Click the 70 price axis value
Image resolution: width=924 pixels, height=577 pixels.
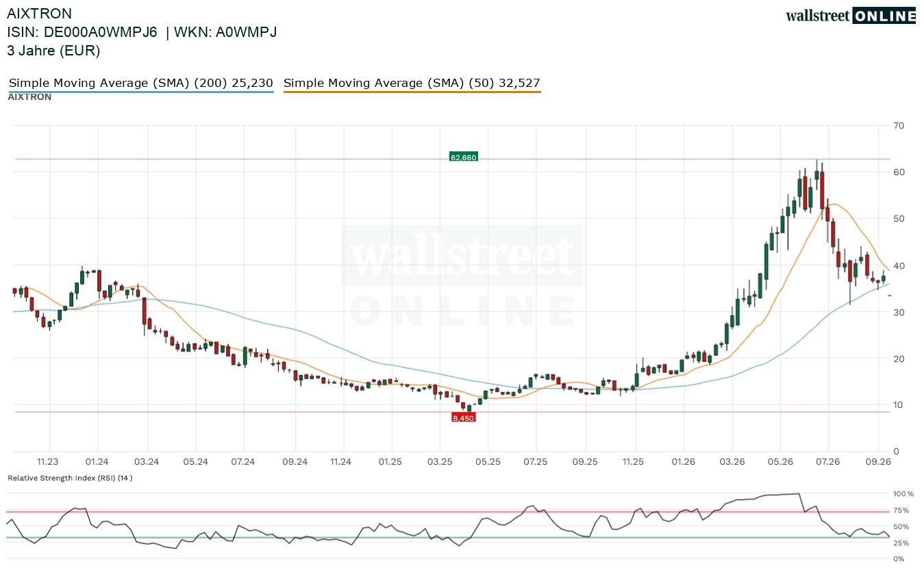(899, 125)
